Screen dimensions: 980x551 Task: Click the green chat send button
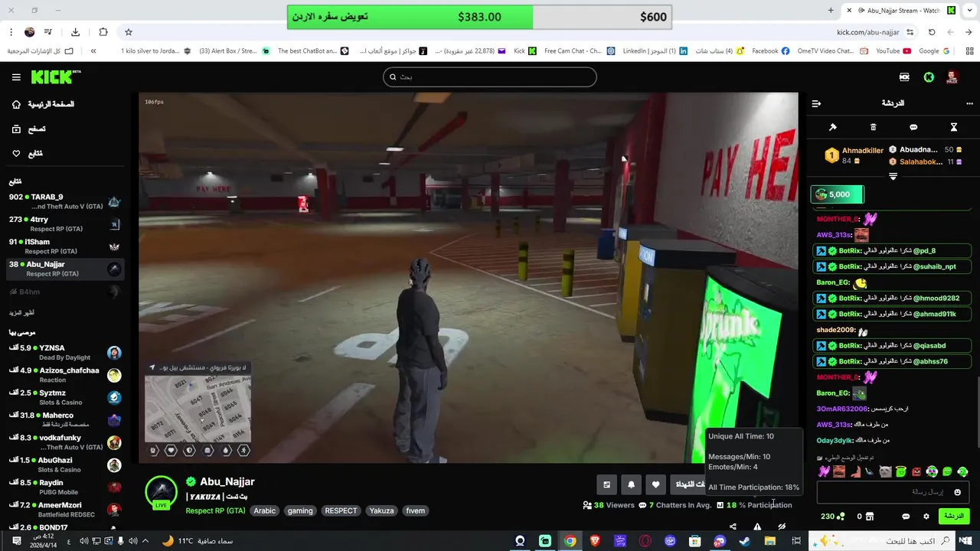click(954, 517)
